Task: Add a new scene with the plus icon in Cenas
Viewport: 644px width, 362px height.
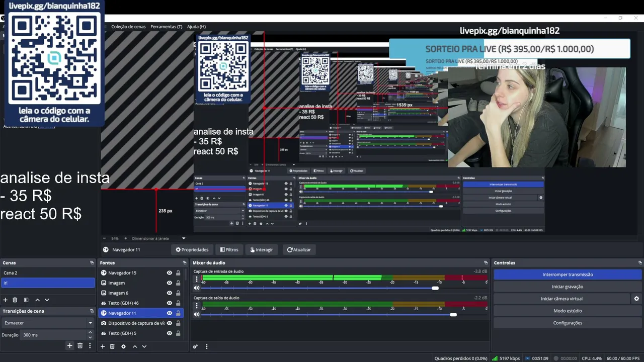Action: pyautogui.click(x=6, y=300)
